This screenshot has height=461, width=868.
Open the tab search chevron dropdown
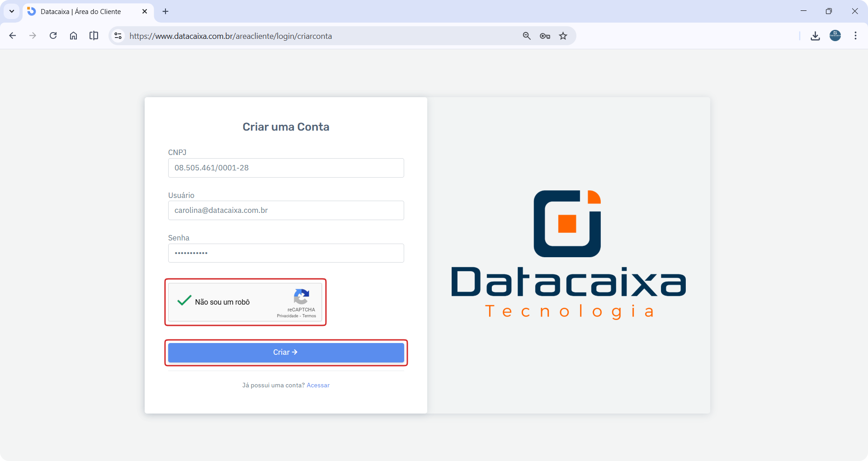[x=11, y=11]
